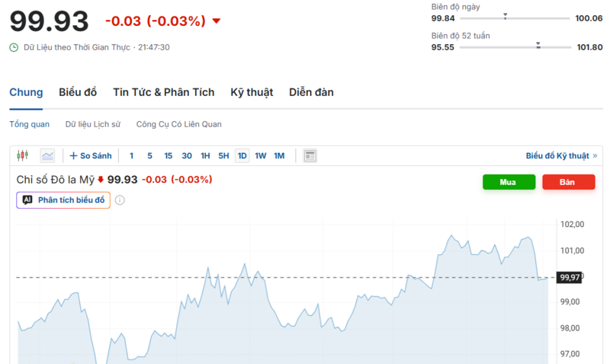
Task: Select the 1D timeframe
Action: 242,156
